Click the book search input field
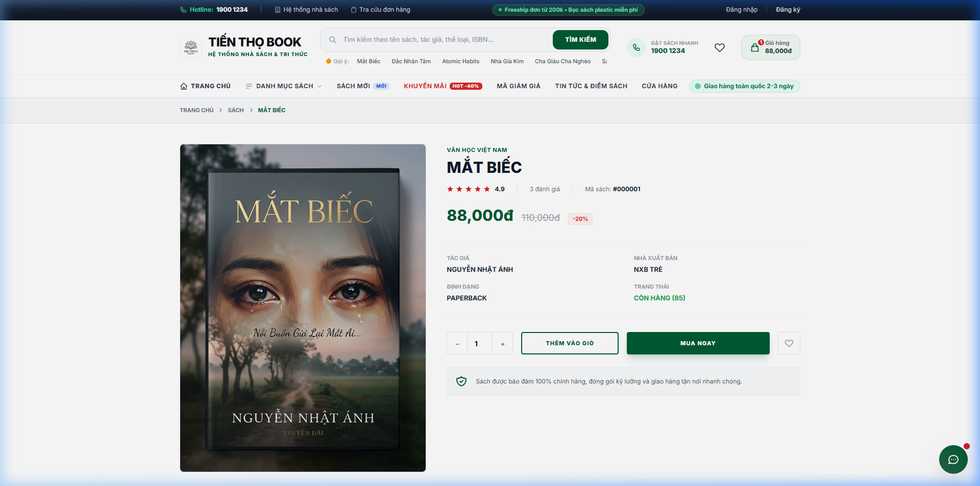Screen dimensions: 980x486 pyautogui.click(x=444, y=40)
